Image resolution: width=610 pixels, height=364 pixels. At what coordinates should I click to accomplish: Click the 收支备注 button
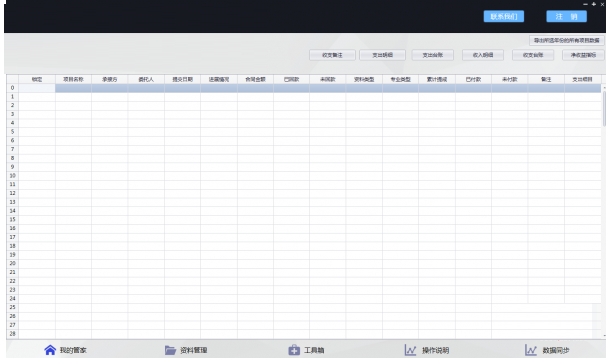pyautogui.click(x=332, y=55)
